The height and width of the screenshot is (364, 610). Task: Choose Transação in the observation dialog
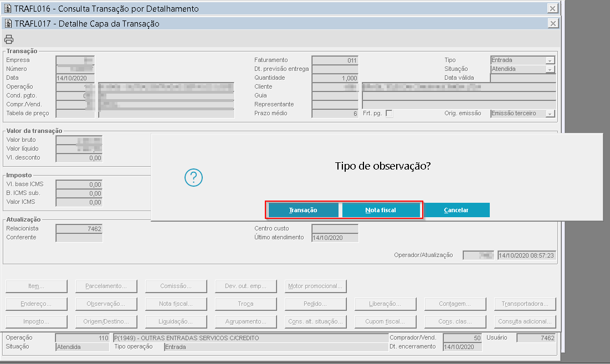[303, 210]
